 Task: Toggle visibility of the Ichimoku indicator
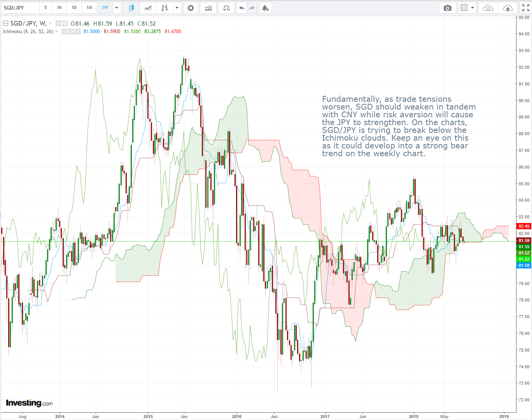click(x=64, y=31)
